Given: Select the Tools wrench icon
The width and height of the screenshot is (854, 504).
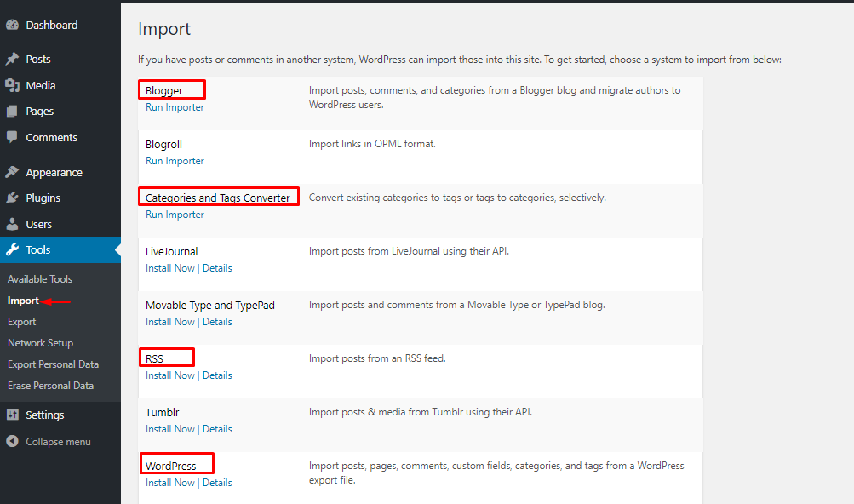Looking at the screenshot, I should [x=12, y=249].
